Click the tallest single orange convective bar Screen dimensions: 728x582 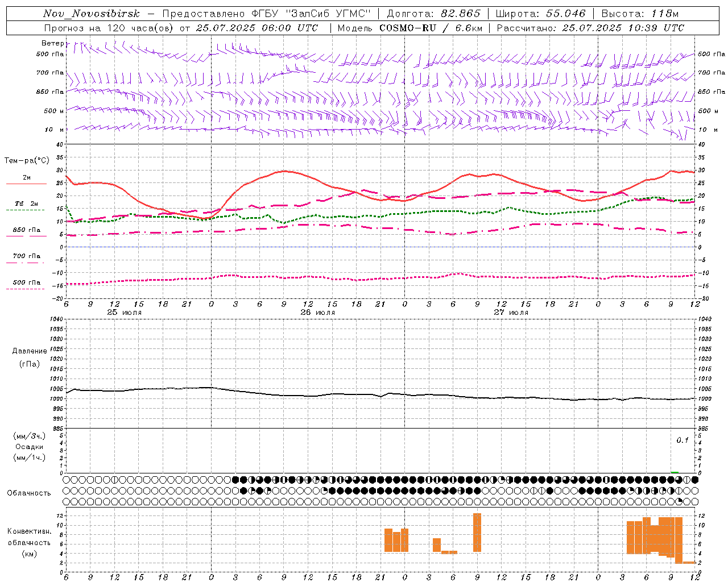(477, 533)
